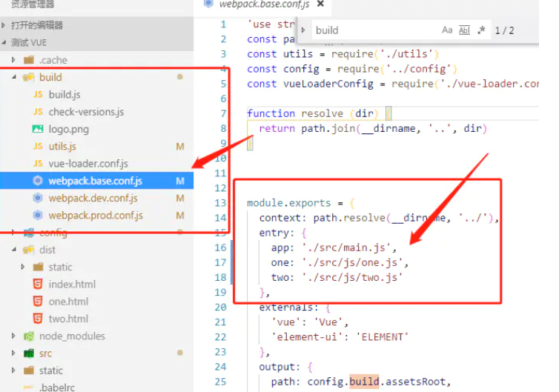
Task: Click the .cache folder icon
Action: 29,60
